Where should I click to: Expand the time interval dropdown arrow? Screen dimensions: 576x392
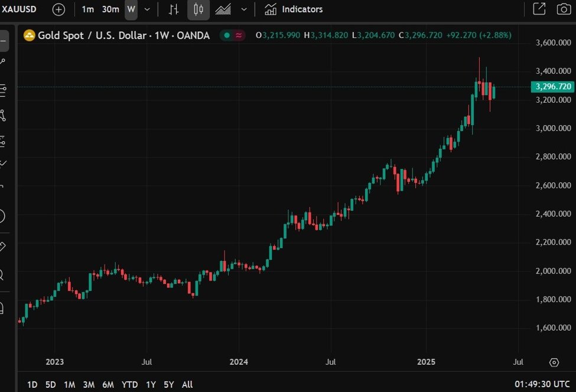coord(147,9)
